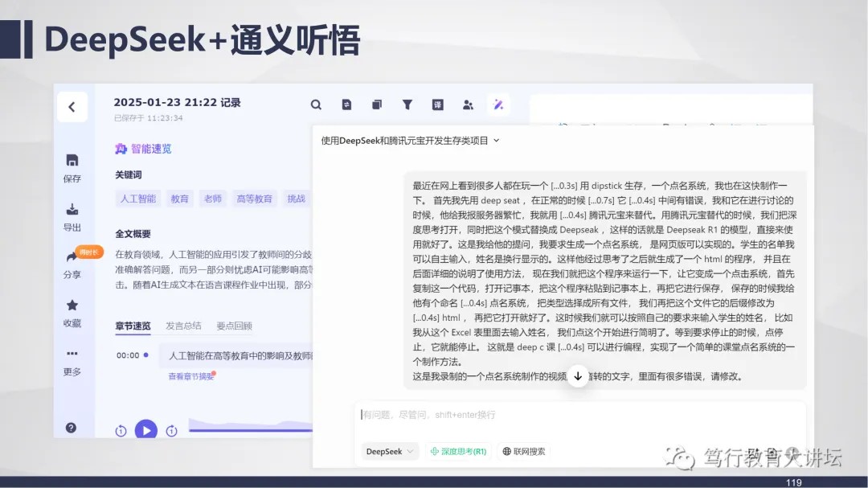Open the AI magic wand tool
This screenshot has width=868, height=488.
[x=498, y=105]
